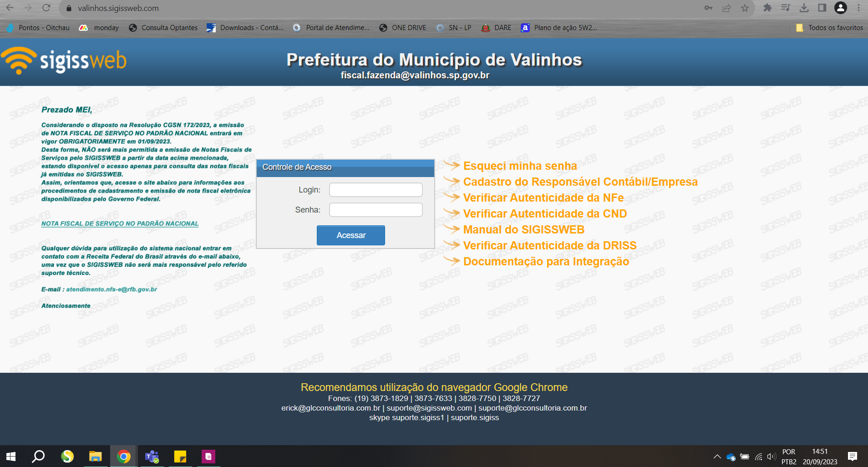The image size is (868, 467).
Task: Open Verificar Autenticidade da DRISS
Action: coord(550,246)
